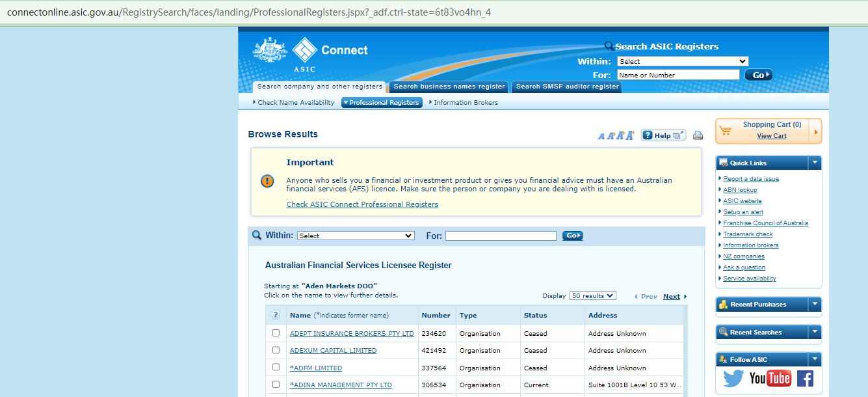868x397 pixels.
Task: Tick checkbox for *ADFM LIMITED
Action: click(x=276, y=367)
